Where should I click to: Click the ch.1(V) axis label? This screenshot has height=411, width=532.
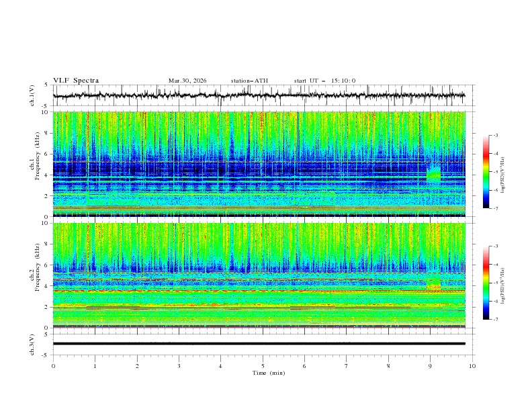click(x=32, y=95)
